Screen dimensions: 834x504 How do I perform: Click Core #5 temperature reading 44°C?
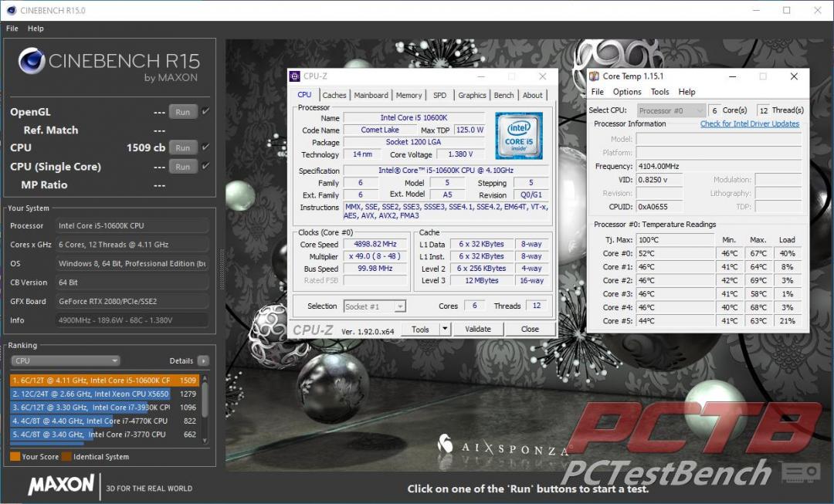point(675,321)
